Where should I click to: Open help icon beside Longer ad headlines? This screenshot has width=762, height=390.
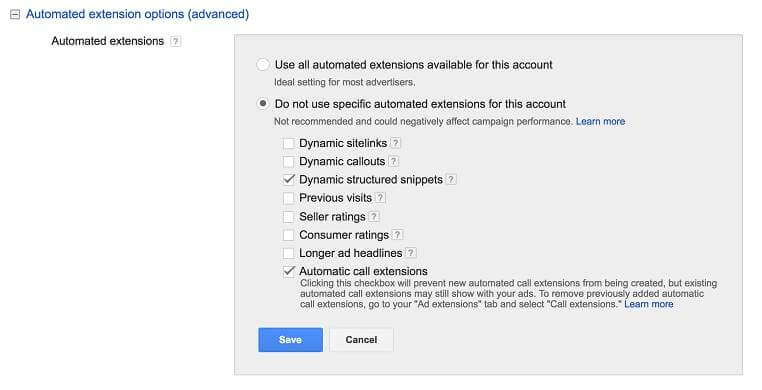411,253
